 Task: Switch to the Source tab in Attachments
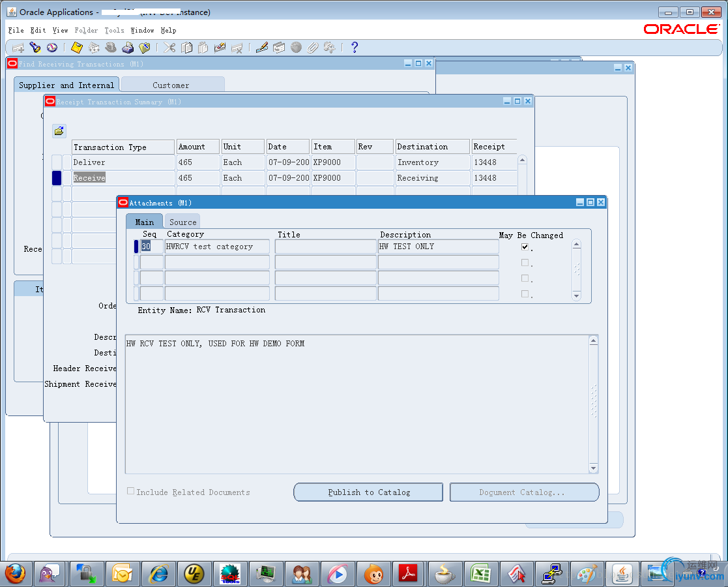coord(183,222)
